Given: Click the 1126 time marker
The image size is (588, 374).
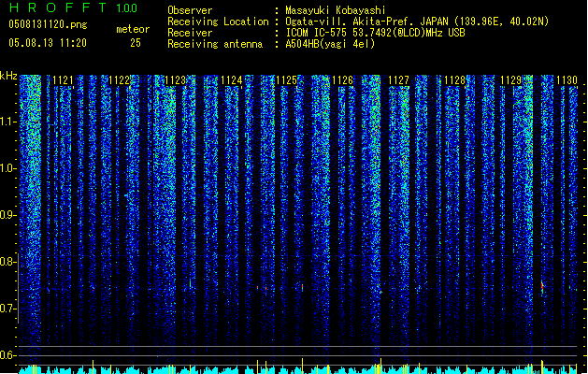Looking at the screenshot, I should tap(343, 80).
